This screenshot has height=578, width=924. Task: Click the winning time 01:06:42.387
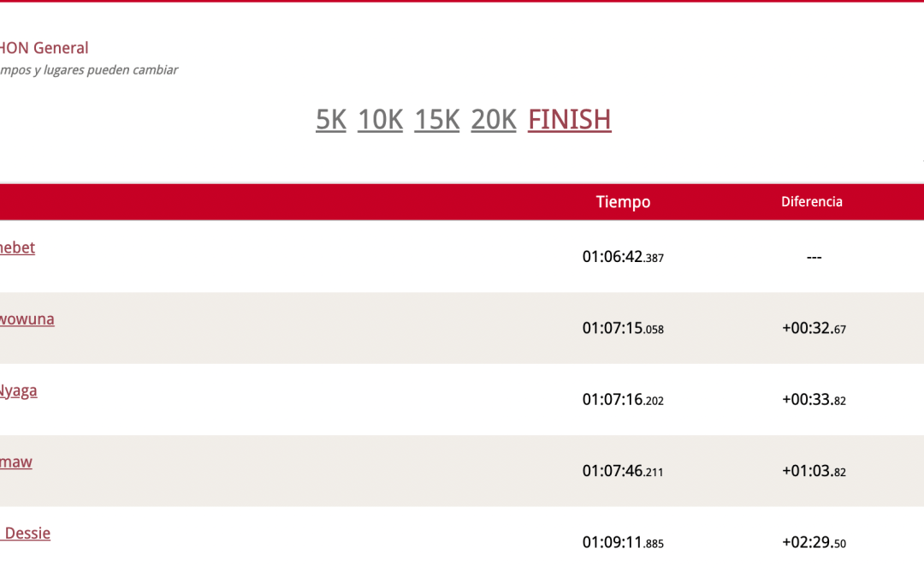pos(623,257)
